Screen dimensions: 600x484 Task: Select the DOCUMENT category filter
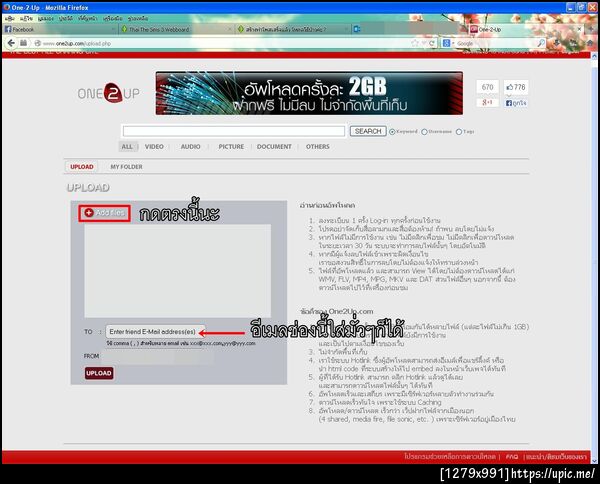[274, 147]
